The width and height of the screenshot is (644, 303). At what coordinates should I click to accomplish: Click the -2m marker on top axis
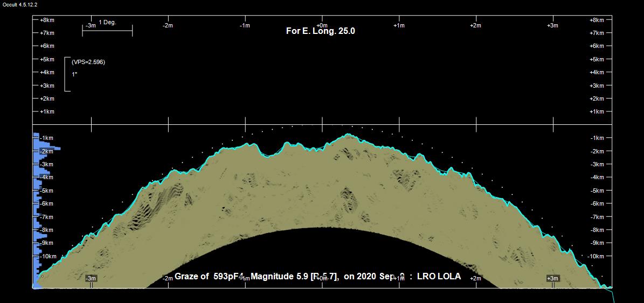point(168,25)
